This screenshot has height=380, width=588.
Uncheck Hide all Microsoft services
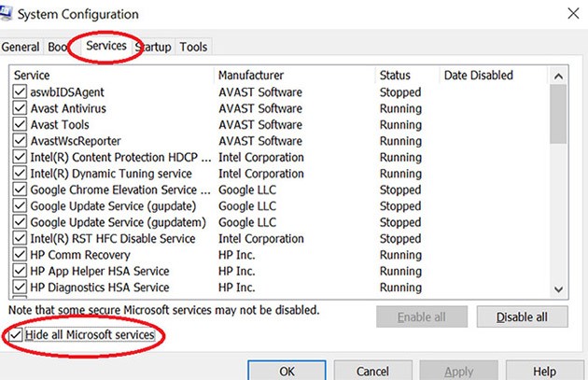click(x=16, y=335)
